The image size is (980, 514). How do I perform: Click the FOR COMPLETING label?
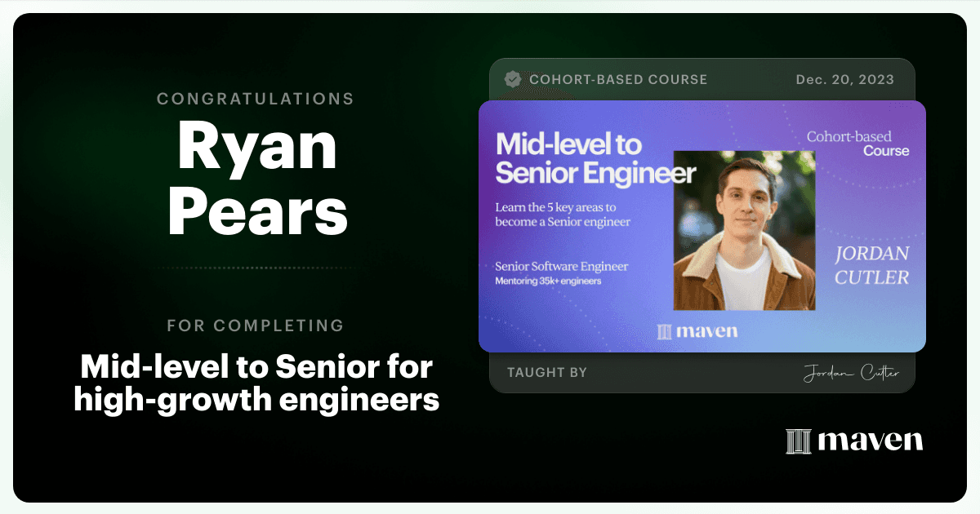tap(256, 326)
